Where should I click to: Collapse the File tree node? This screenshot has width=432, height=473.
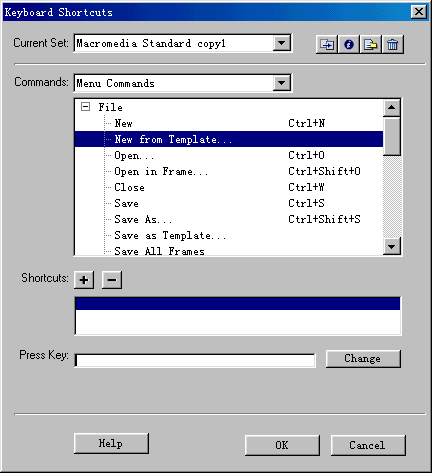pos(86,107)
